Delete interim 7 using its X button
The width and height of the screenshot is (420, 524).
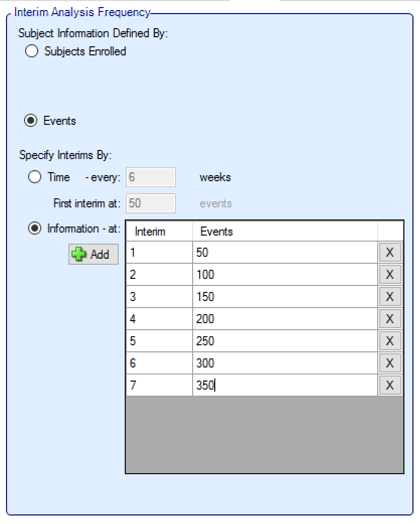(390, 386)
